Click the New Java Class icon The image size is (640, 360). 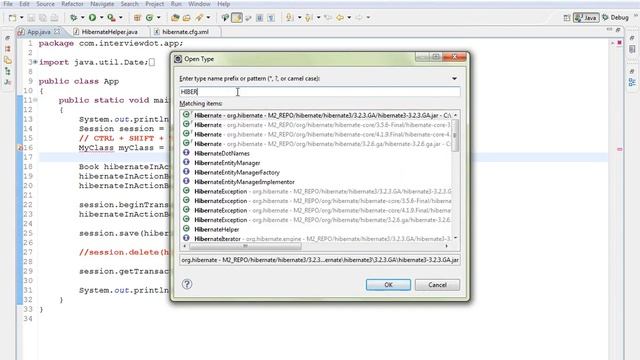pyautogui.click(x=149, y=18)
